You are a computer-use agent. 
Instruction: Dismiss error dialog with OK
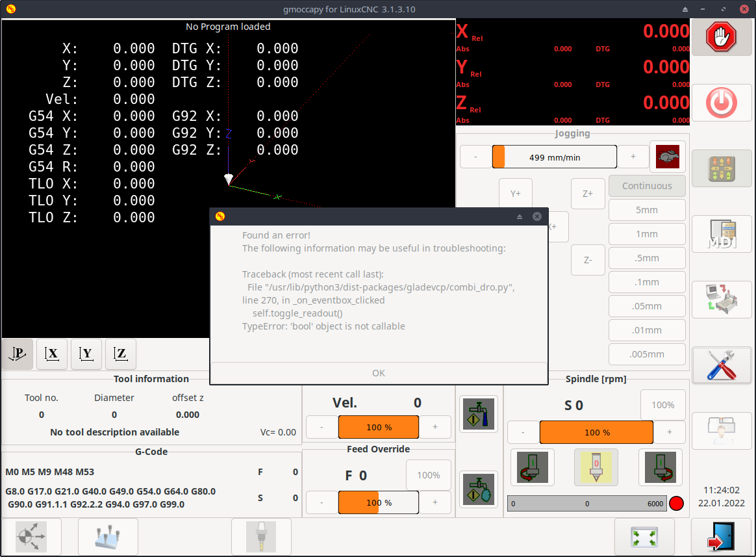379,373
